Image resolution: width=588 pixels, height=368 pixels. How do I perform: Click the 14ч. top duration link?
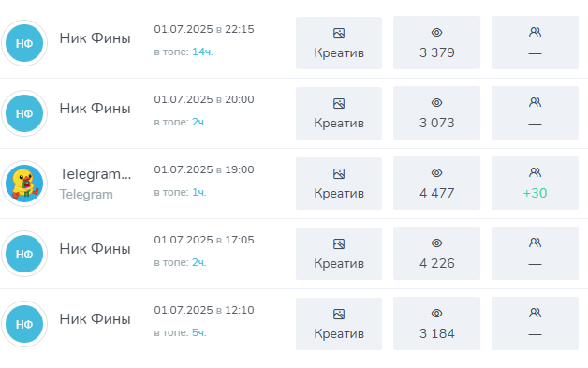pos(202,52)
